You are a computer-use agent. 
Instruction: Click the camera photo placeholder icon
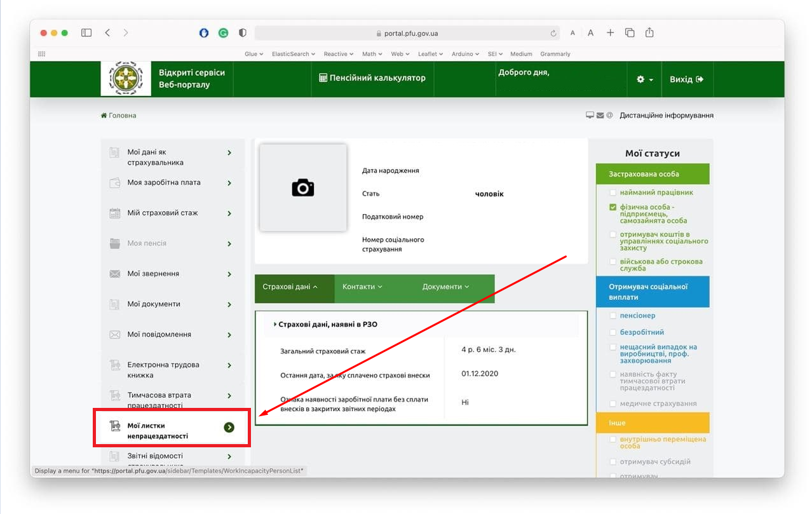coord(303,187)
